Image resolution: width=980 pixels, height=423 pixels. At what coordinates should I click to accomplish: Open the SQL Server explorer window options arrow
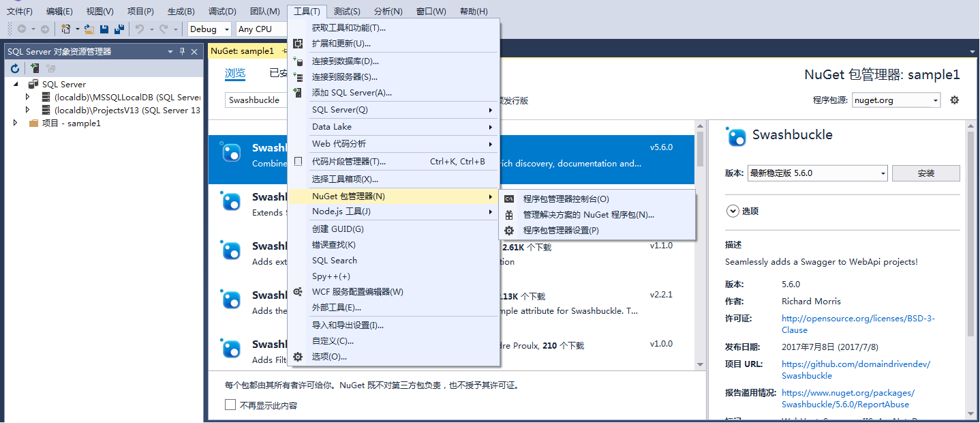tap(170, 52)
